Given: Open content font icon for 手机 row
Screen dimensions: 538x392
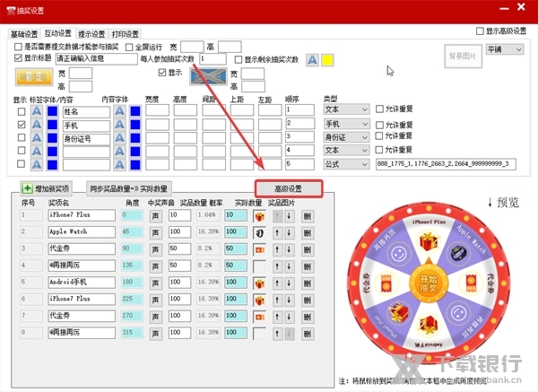Looking at the screenshot, I should [x=119, y=125].
